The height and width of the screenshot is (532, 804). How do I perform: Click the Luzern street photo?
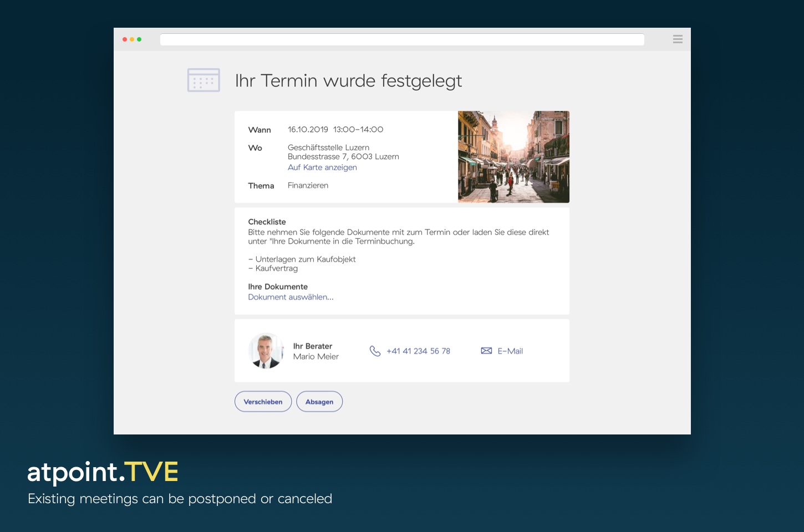point(513,157)
